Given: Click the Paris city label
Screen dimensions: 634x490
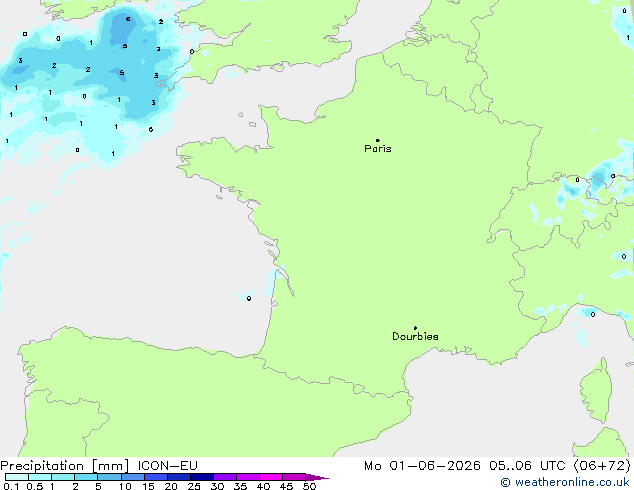Looking at the screenshot, I should click(378, 148).
